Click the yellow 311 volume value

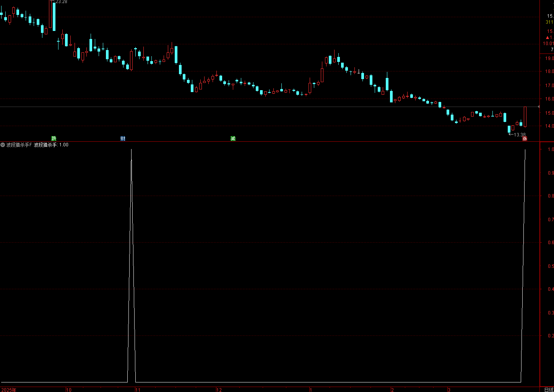[549, 22]
